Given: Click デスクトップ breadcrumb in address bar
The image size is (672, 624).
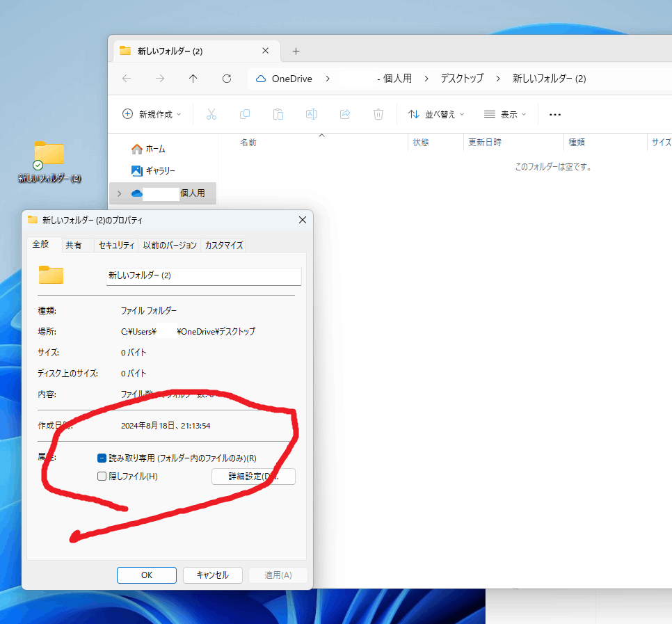Looking at the screenshot, I should tap(462, 79).
